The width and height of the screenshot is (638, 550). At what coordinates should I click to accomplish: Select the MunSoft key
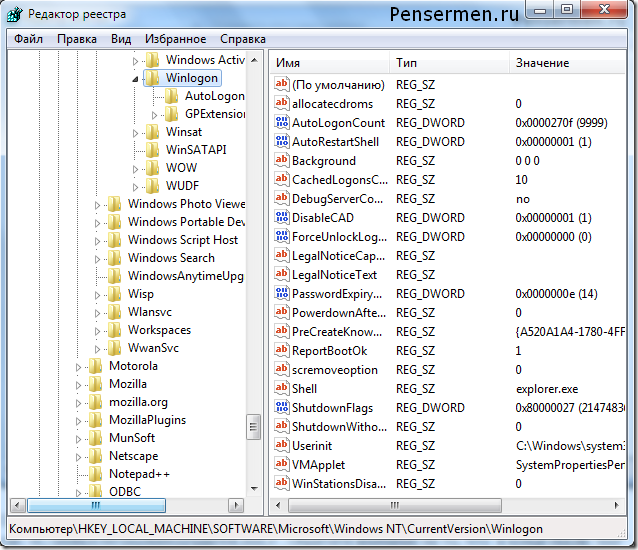132,438
